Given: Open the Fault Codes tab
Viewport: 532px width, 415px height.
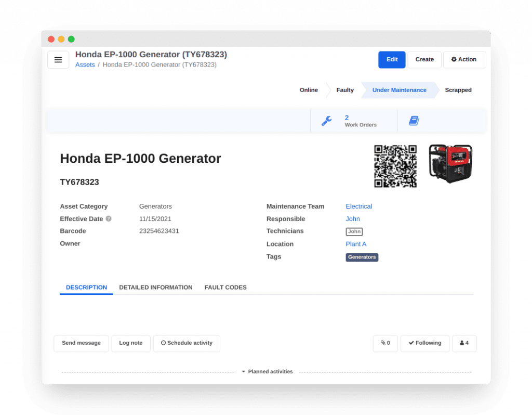Looking at the screenshot, I should [x=225, y=287].
